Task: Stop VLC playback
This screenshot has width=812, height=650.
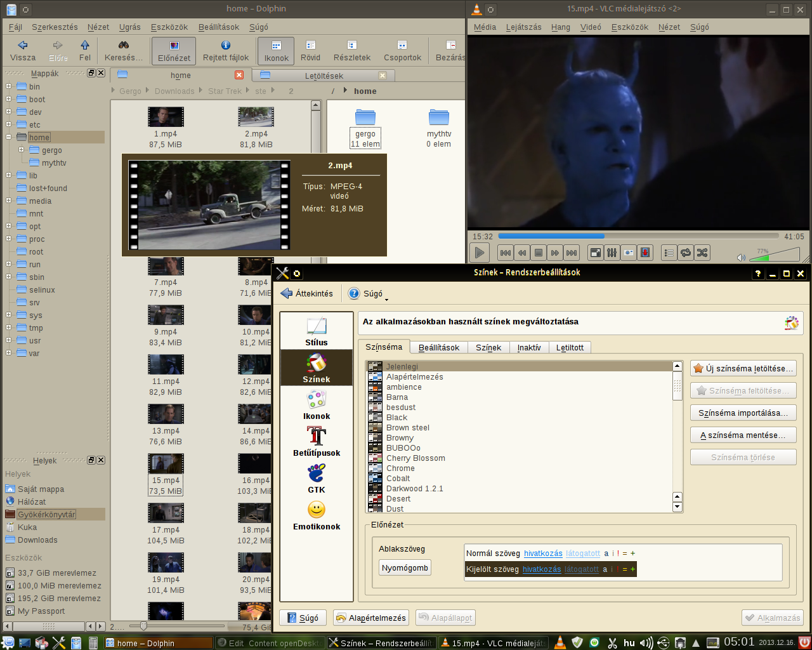Action: pos(539,253)
